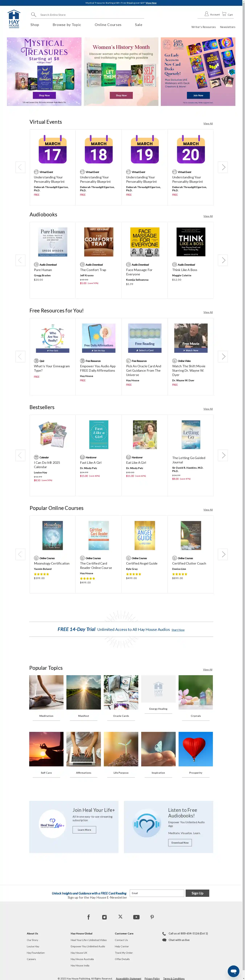Click Sign Up for the E-Newsletter
Screen dimensions: 245x980
coord(197,893)
